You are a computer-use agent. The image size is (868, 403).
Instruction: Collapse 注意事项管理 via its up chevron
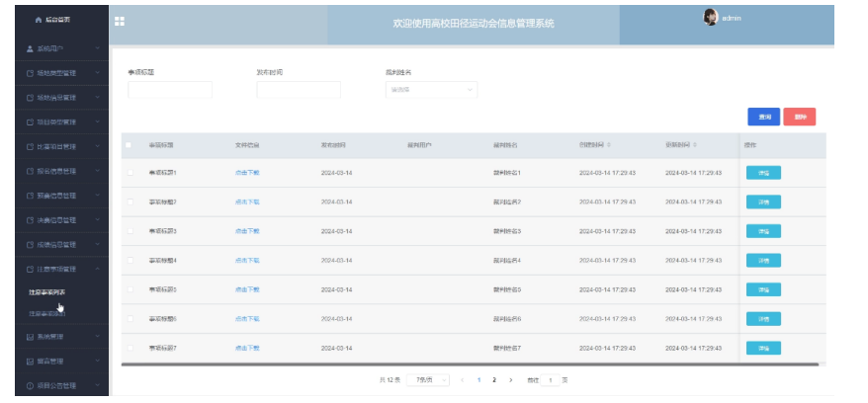[98, 269]
